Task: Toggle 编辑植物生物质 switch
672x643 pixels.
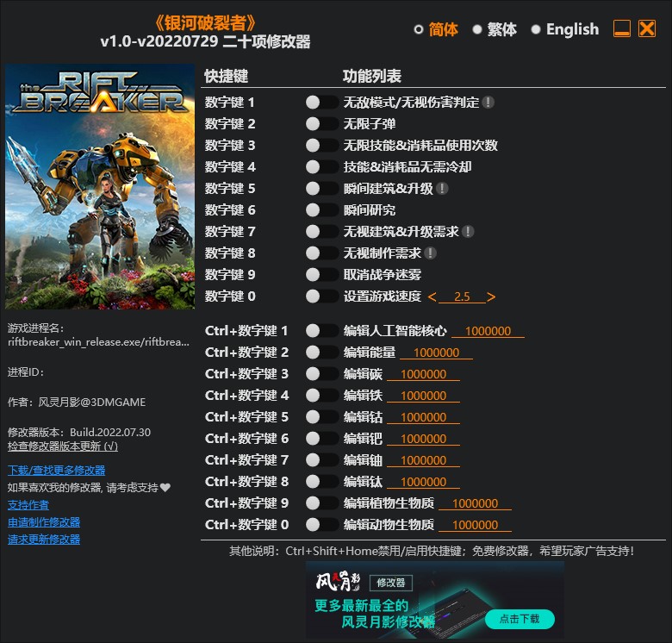Action: [322, 503]
